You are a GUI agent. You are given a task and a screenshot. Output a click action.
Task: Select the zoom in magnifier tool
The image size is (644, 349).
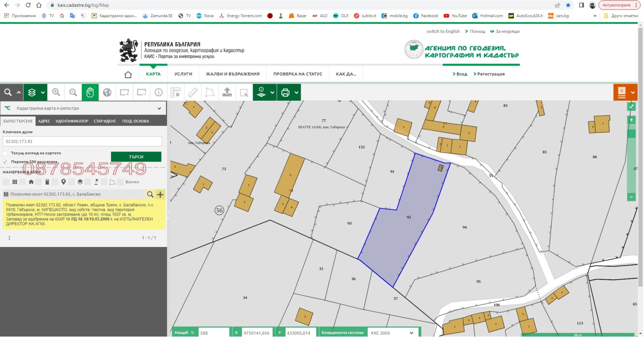(56, 92)
